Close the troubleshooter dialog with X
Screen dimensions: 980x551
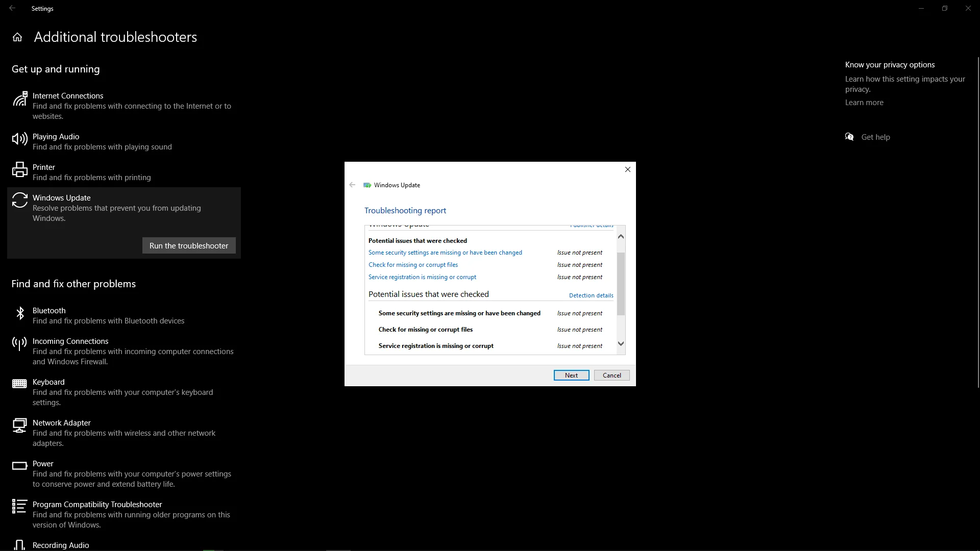coord(628,169)
